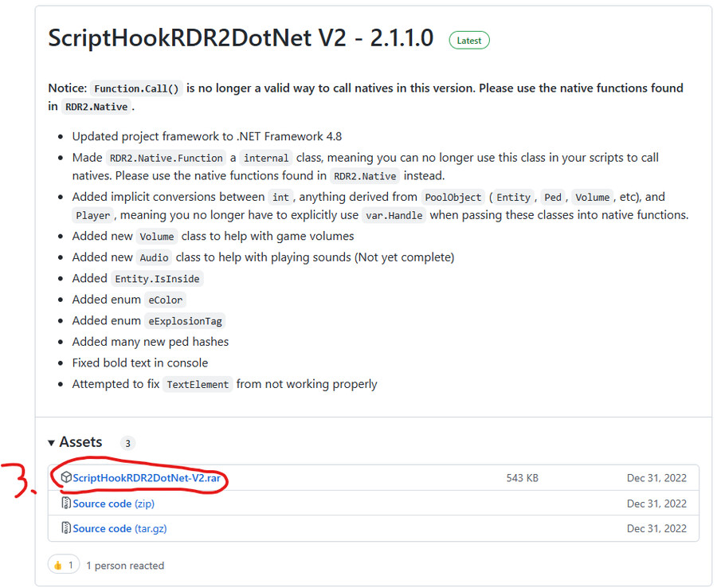The image size is (717, 588).
Task: Click the eExplosionTag code snippet
Action: (185, 321)
